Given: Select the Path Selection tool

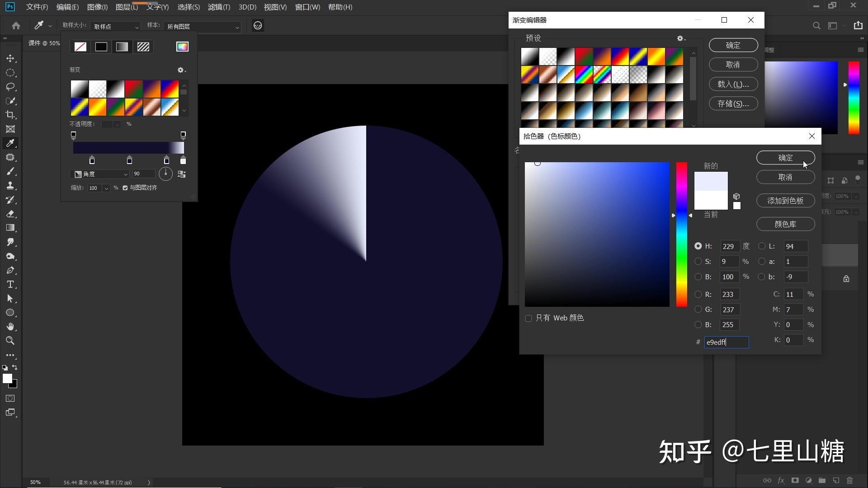Looking at the screenshot, I should pyautogui.click(x=10, y=299).
